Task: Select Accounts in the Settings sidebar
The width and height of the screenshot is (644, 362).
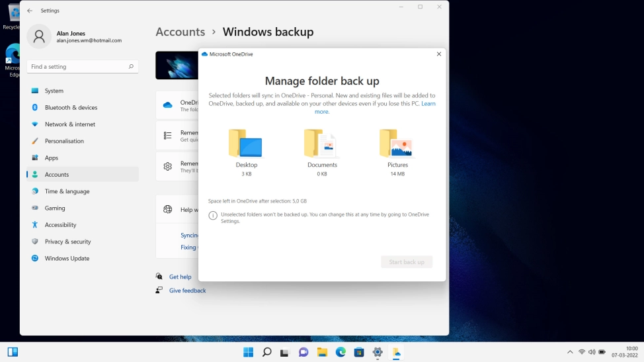Action: tap(83, 174)
